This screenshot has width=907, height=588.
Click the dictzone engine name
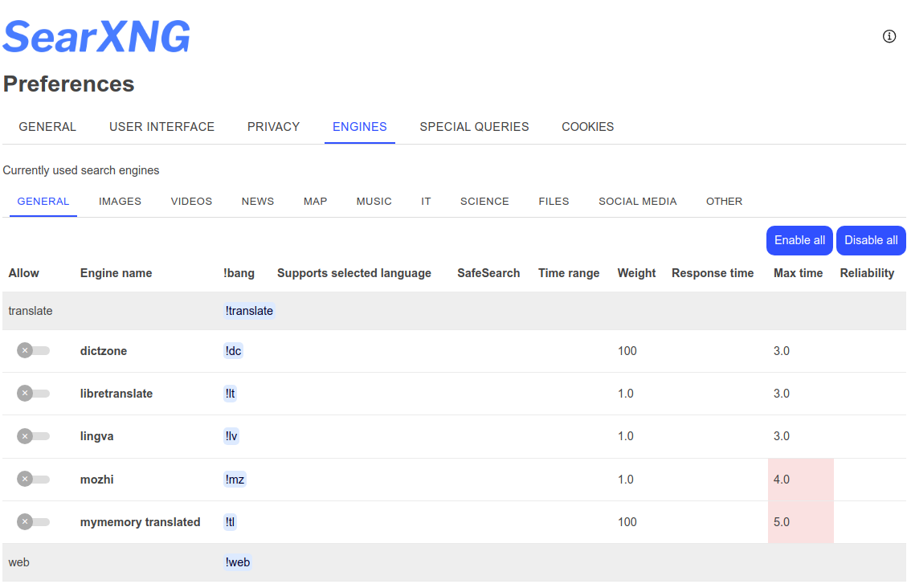tap(104, 350)
